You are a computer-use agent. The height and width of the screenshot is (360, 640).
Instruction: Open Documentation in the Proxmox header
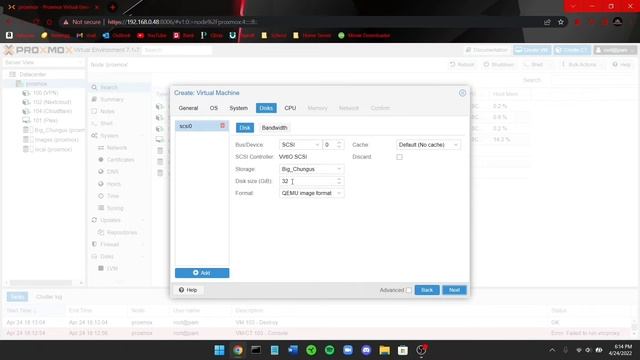(487, 50)
